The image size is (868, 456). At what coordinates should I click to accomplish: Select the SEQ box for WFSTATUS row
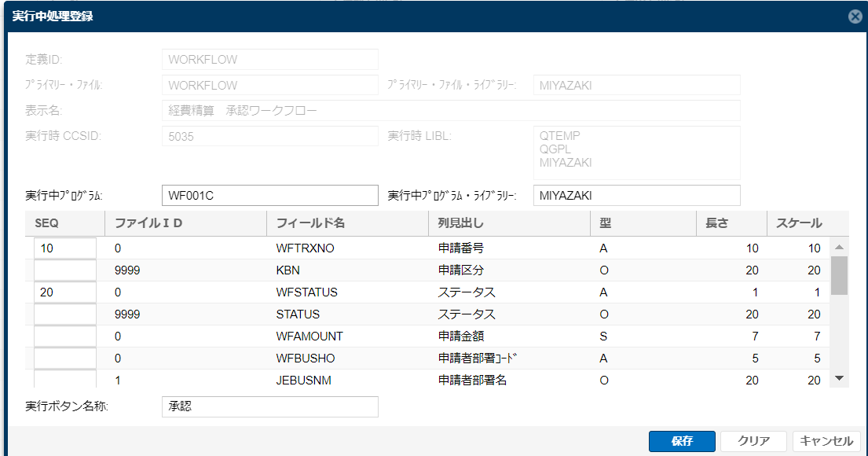pyautogui.click(x=64, y=292)
